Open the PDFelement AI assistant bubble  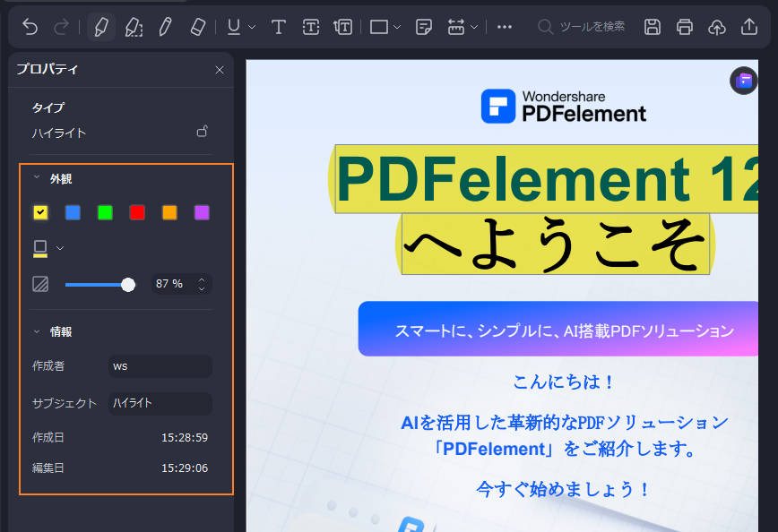point(743,81)
